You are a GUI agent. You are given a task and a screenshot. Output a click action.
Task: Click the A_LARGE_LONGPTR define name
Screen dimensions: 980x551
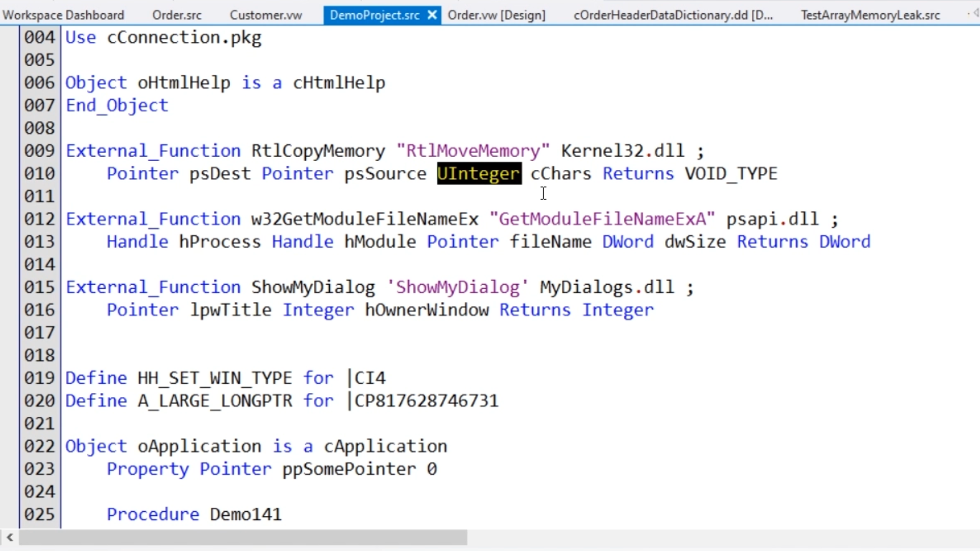coord(215,401)
